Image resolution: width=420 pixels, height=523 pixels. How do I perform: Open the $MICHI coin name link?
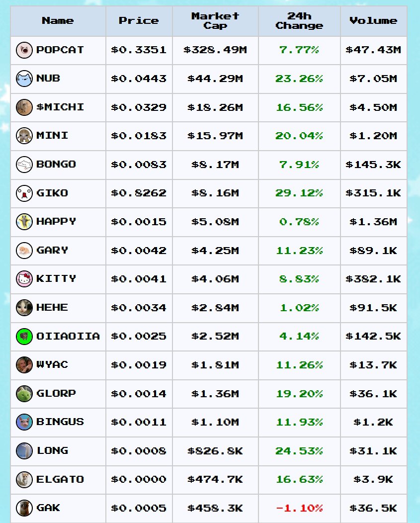pyautogui.click(x=60, y=107)
